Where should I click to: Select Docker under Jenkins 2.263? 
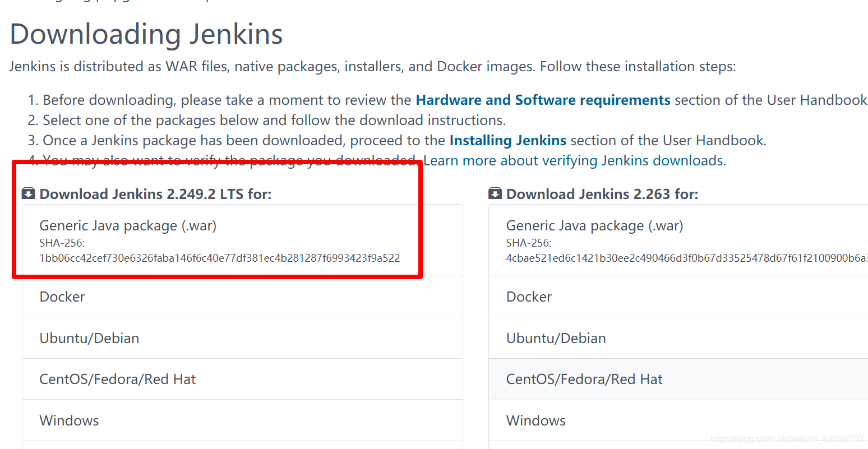click(x=678, y=297)
